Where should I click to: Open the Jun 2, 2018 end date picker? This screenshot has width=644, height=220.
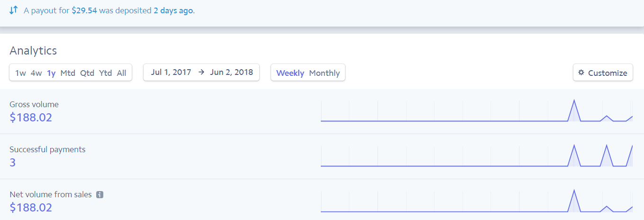click(x=231, y=73)
